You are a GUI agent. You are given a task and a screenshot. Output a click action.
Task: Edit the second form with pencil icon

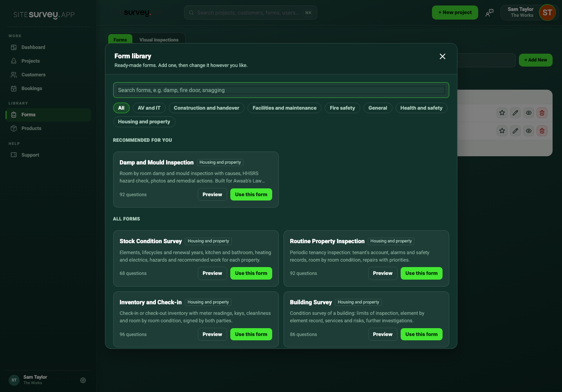(x=515, y=131)
